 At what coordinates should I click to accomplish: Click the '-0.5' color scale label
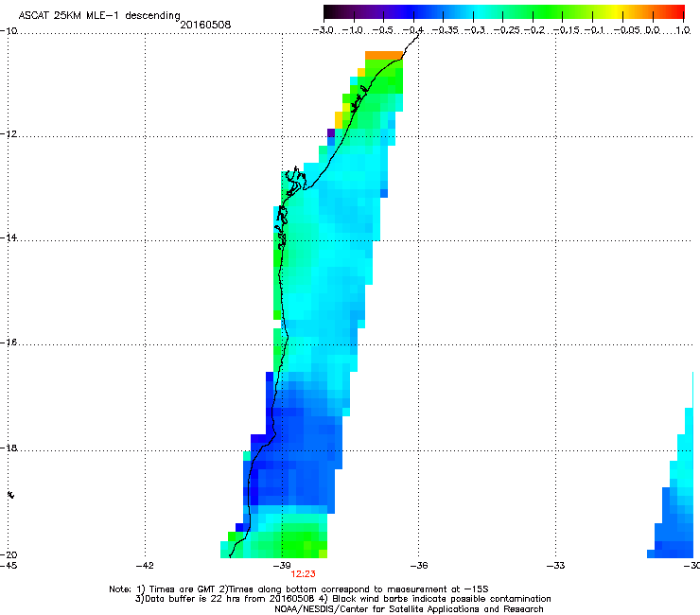point(382,30)
